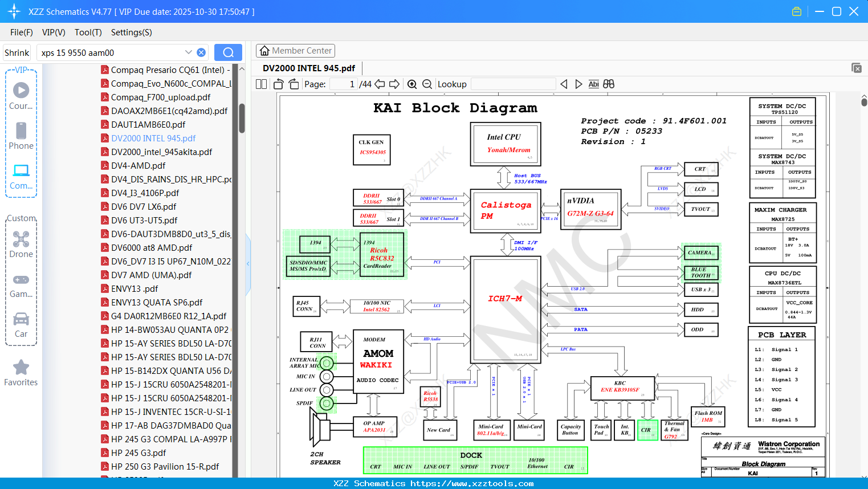Open the Tool(T) menu
Viewport: 868px width, 489px height.
(x=88, y=32)
